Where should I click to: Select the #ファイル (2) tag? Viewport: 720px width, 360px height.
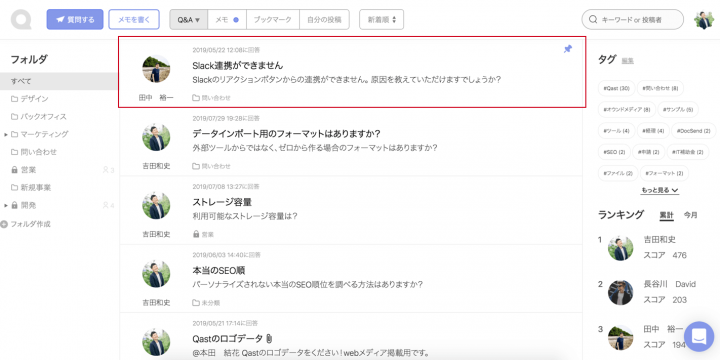pyautogui.click(x=618, y=173)
